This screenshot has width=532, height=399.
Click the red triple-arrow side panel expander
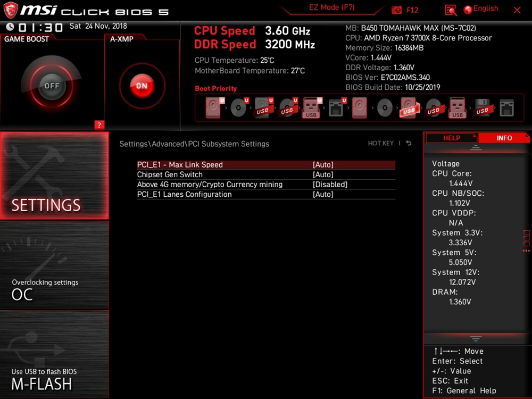526,251
